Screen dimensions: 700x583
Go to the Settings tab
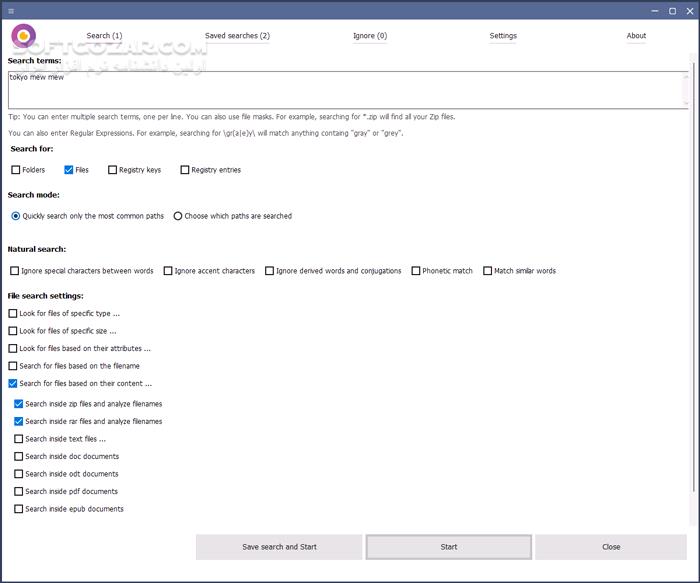(503, 36)
